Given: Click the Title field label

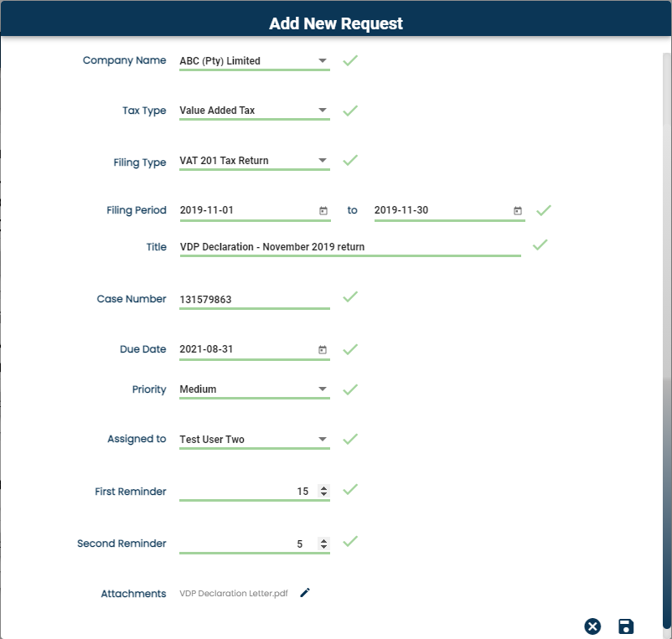Looking at the screenshot, I should click(x=156, y=247).
